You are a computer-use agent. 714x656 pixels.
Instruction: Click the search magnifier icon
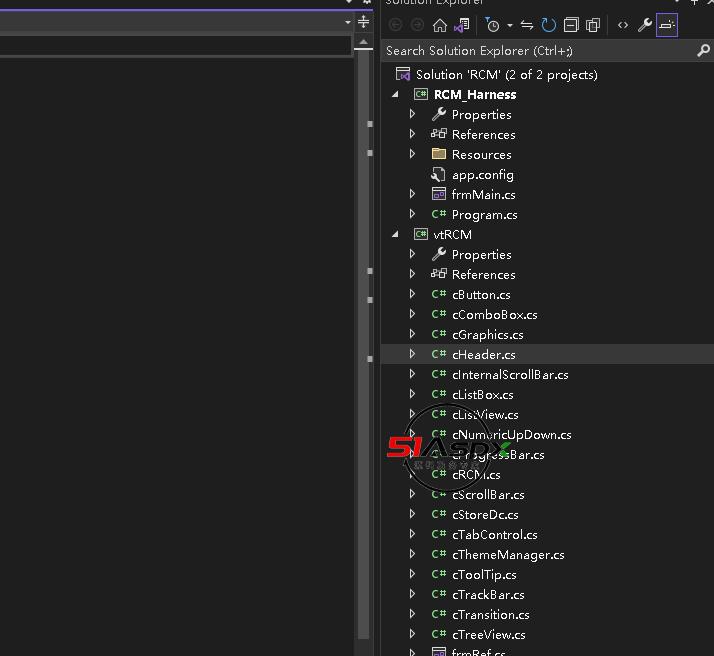[703, 50]
